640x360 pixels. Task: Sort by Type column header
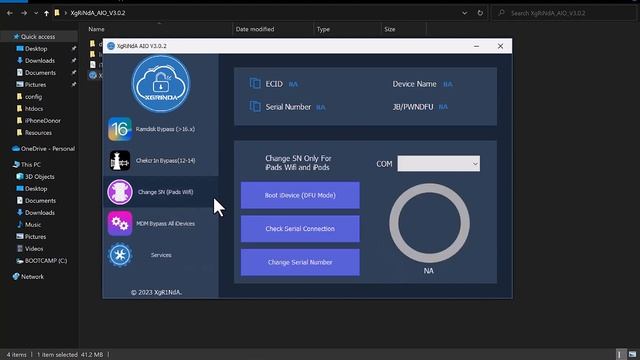[323, 29]
